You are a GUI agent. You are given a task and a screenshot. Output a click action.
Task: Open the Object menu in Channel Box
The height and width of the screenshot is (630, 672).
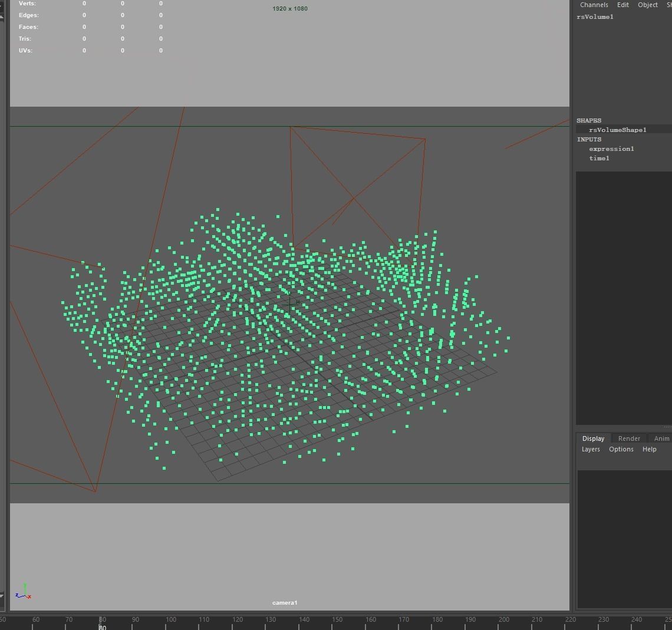648,5
